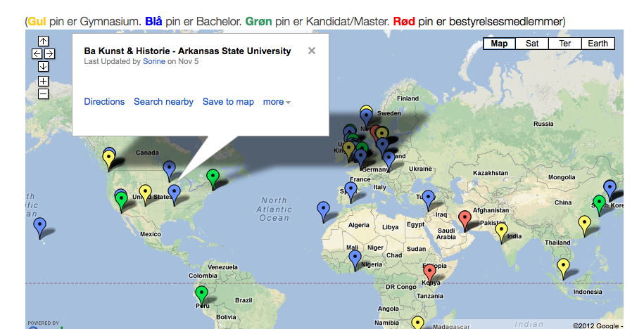Zoom out using the minus button
The image size is (644, 329).
[x=43, y=94]
